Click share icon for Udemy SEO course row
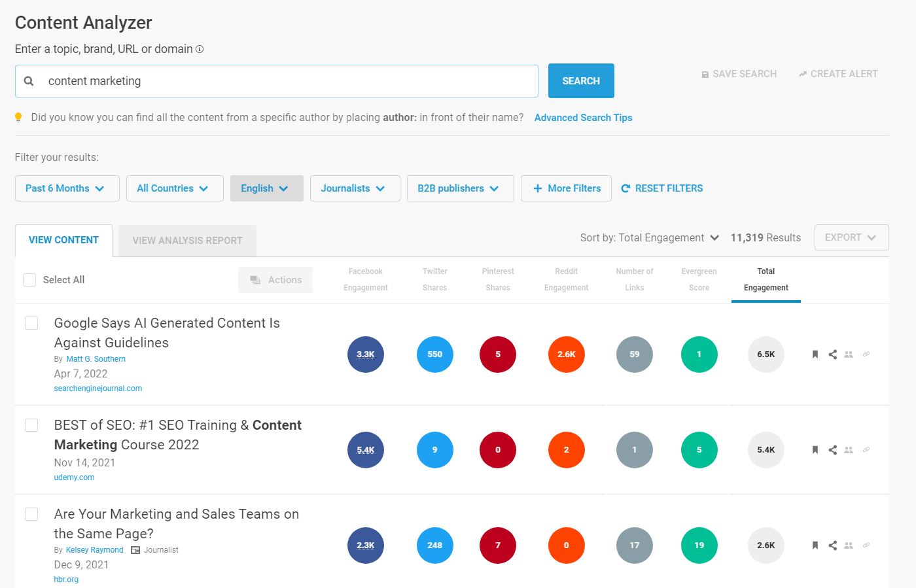Image resolution: width=916 pixels, height=588 pixels. [x=832, y=450]
